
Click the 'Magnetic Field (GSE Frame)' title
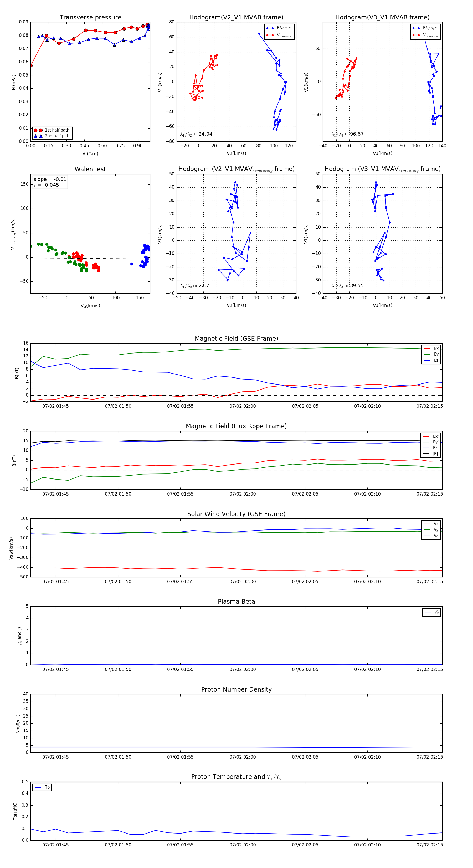[236, 339]
